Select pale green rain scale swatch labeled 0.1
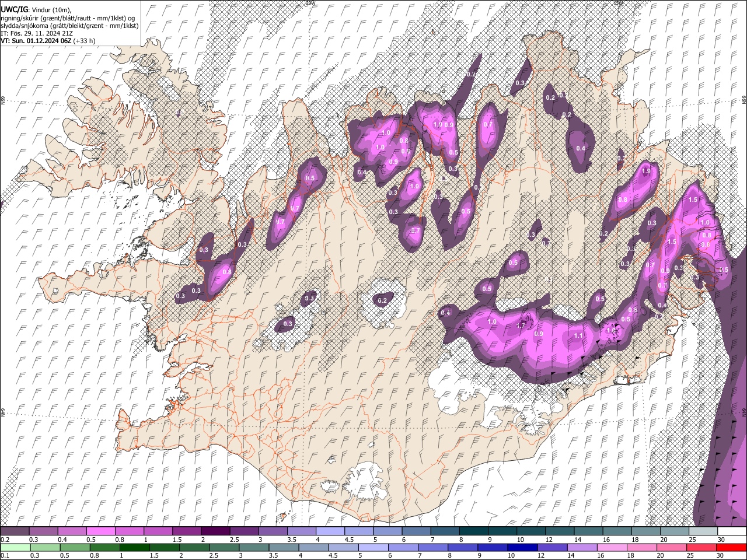747x560 pixels. pyautogui.click(x=15, y=547)
